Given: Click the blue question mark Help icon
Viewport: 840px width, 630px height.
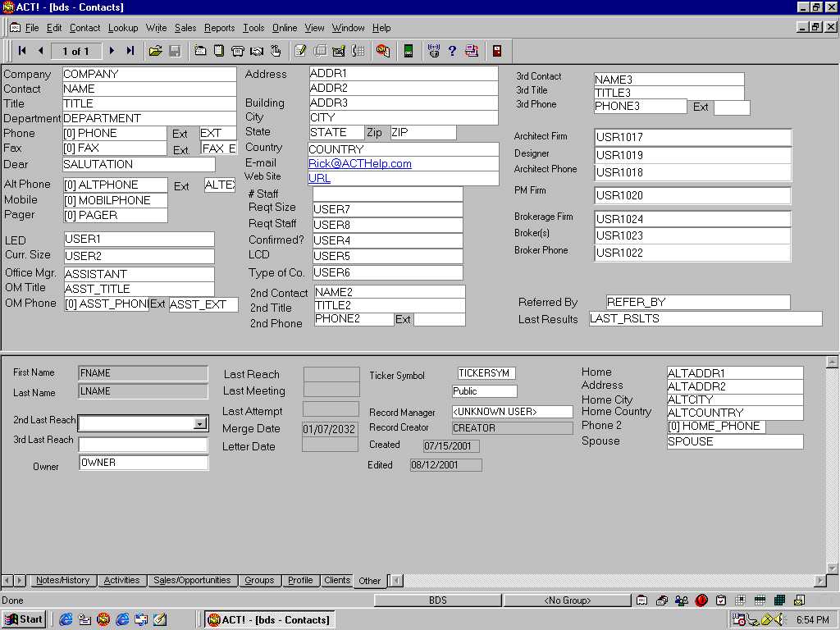Looking at the screenshot, I should pos(452,51).
